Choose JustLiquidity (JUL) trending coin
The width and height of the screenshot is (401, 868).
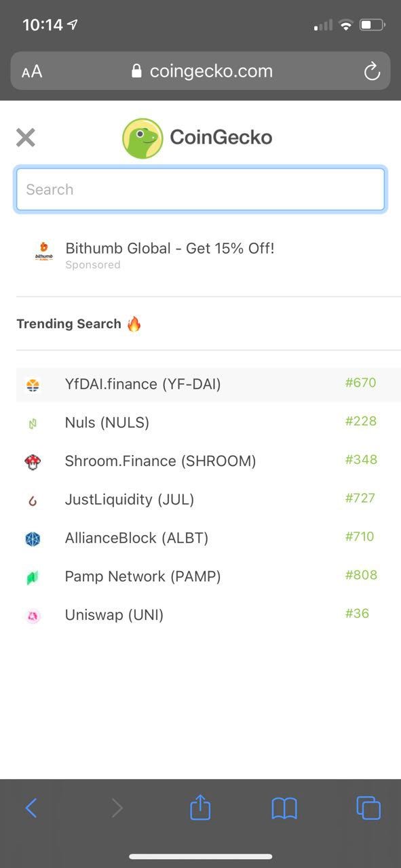click(x=208, y=500)
